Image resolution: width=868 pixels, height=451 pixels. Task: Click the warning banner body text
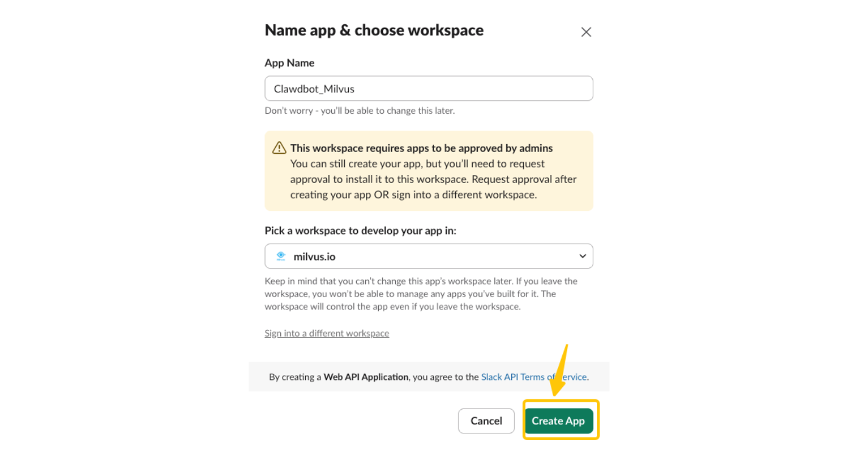tap(433, 179)
